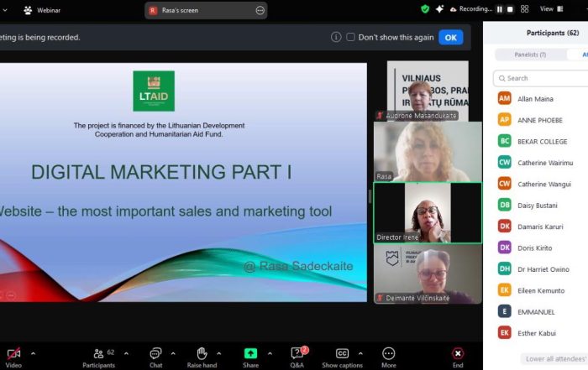
Task: Click OK on the recording notice
Action: point(451,37)
